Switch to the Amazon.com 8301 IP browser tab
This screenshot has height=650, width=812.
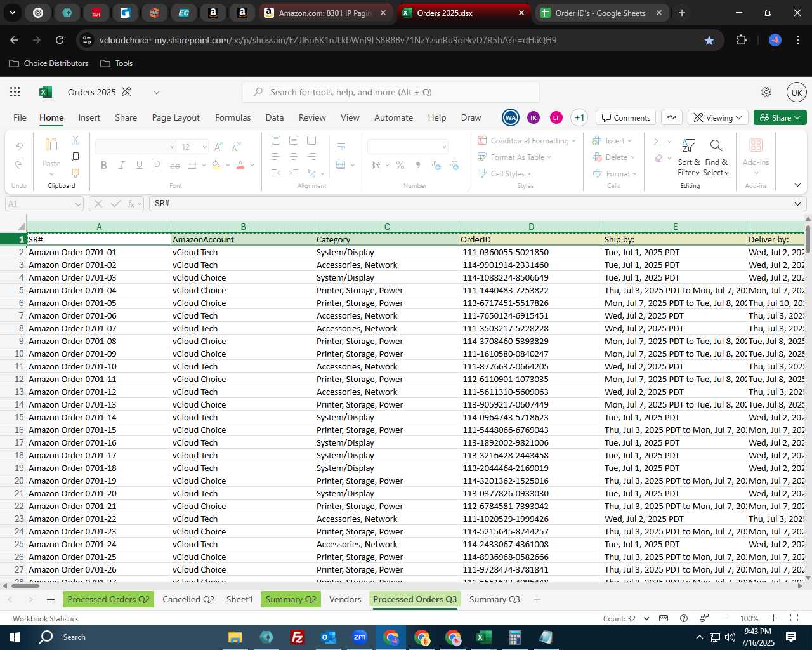tap(325, 13)
